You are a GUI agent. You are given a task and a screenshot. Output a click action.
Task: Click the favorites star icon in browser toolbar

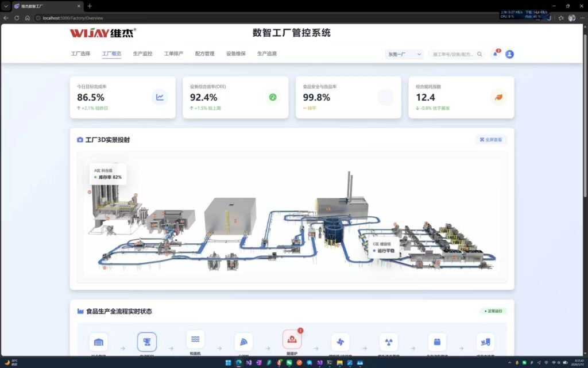(x=561, y=18)
